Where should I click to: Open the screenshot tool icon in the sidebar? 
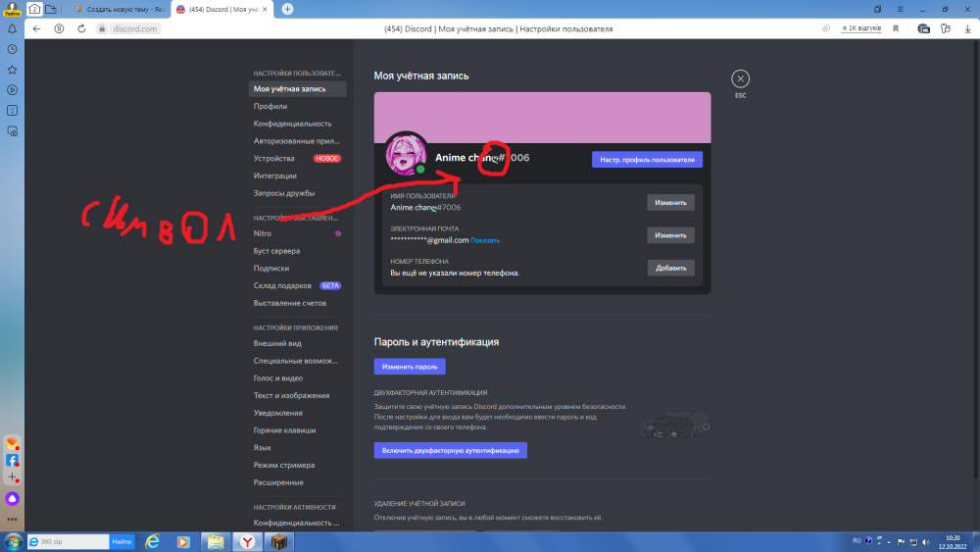(12, 131)
